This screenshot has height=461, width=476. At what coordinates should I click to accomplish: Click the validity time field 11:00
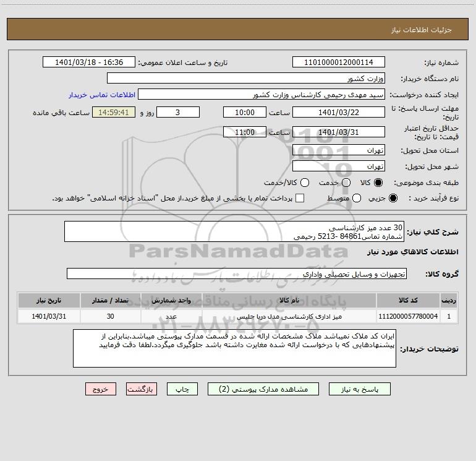click(245, 132)
